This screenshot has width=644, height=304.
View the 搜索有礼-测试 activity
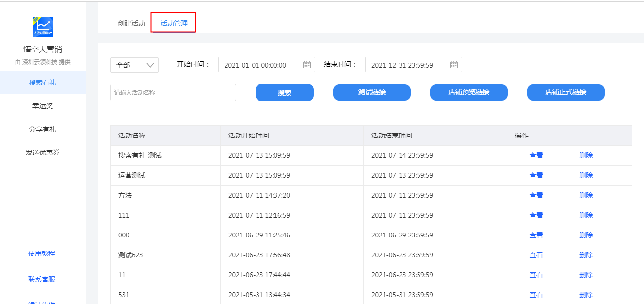(536, 155)
